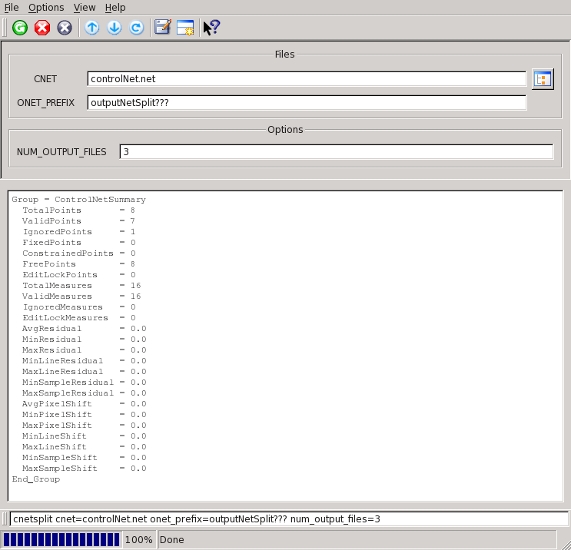Open file browser button beside CNET field

543,79
